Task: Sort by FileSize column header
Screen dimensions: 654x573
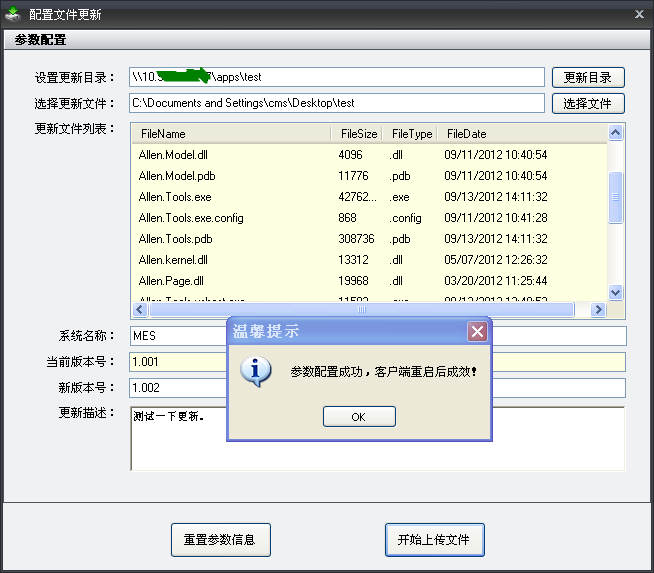Action: click(357, 134)
